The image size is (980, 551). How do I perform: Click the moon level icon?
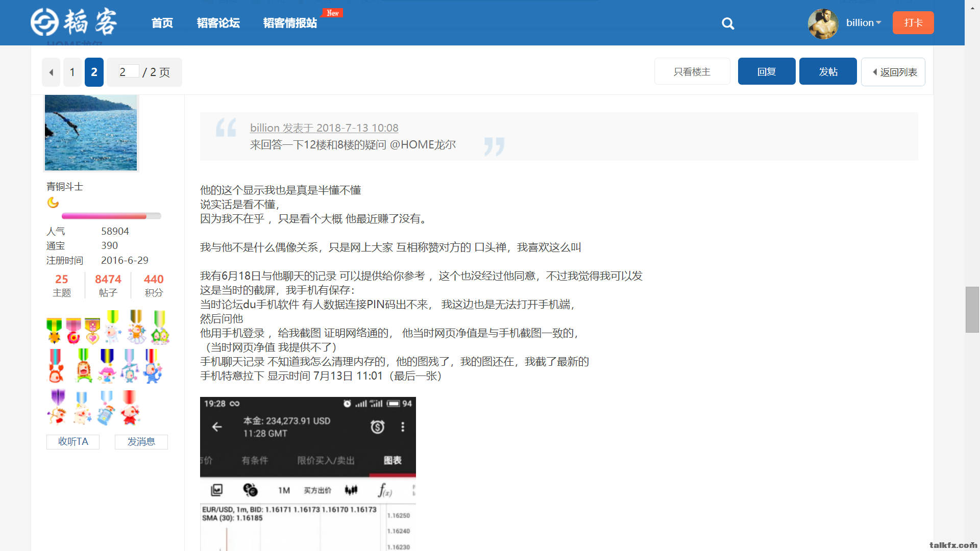click(53, 203)
